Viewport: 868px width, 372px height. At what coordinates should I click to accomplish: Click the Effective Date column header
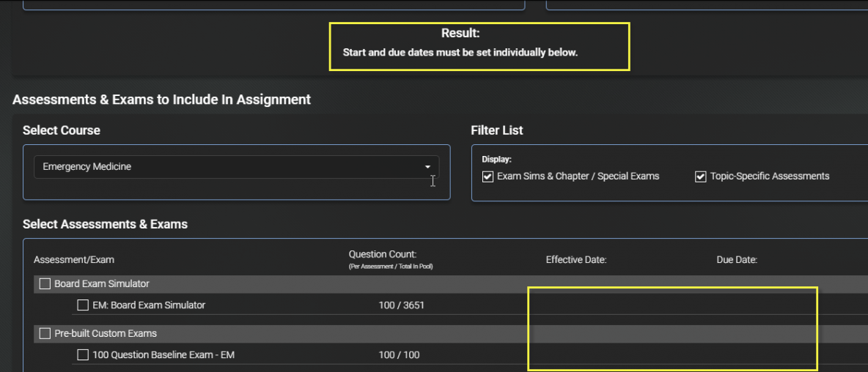576,260
